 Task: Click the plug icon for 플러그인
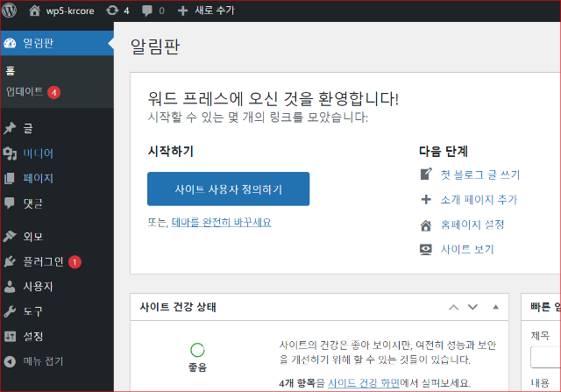(10, 261)
